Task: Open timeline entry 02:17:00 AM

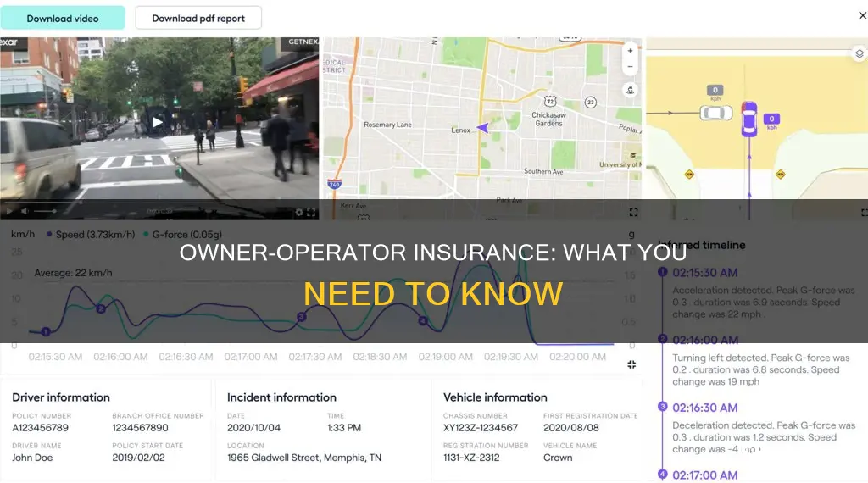Action: coord(704,475)
